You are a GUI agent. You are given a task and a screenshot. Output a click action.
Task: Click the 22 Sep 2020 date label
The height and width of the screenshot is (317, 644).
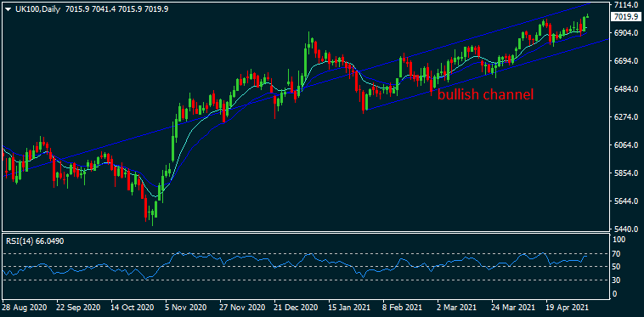[79, 307]
